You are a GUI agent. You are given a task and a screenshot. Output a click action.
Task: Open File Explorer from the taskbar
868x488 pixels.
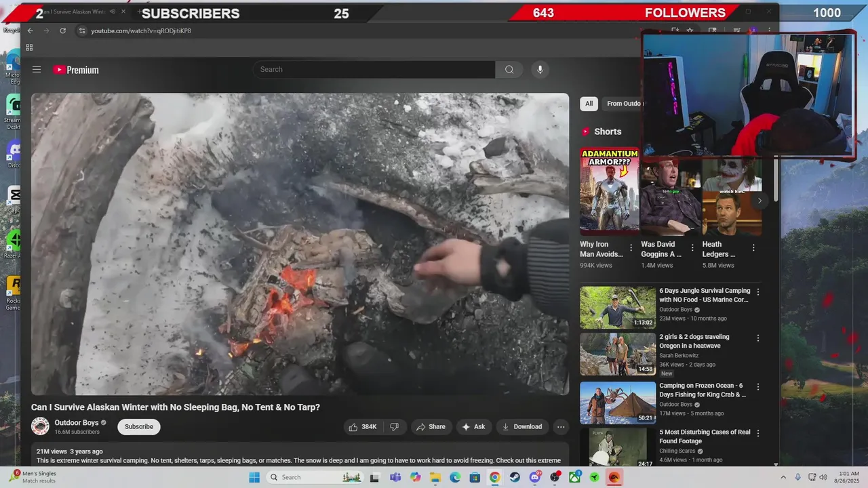point(435,477)
